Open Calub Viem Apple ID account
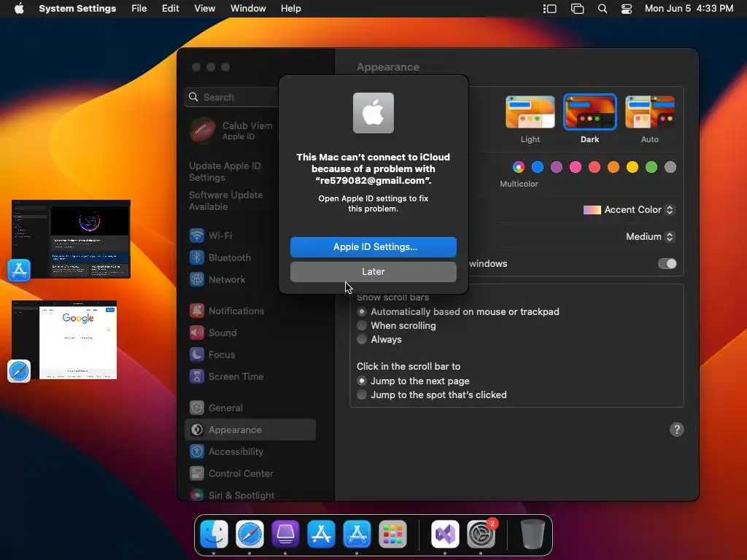The height and width of the screenshot is (560, 747). pos(231,130)
